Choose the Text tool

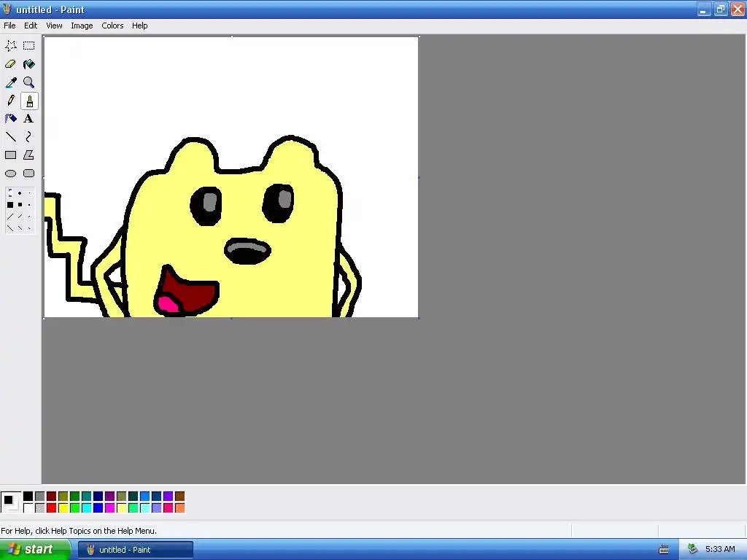(29, 119)
